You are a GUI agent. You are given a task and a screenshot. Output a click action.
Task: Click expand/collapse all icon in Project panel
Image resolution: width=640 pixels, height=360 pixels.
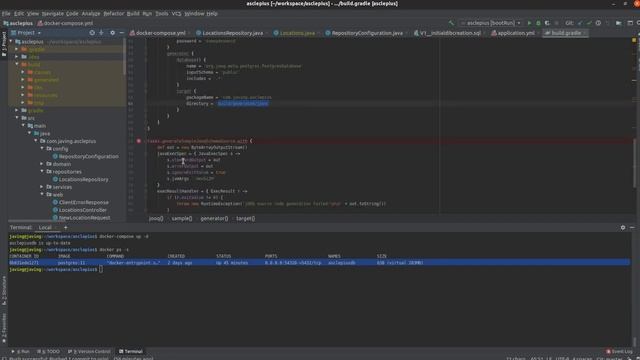(101, 33)
